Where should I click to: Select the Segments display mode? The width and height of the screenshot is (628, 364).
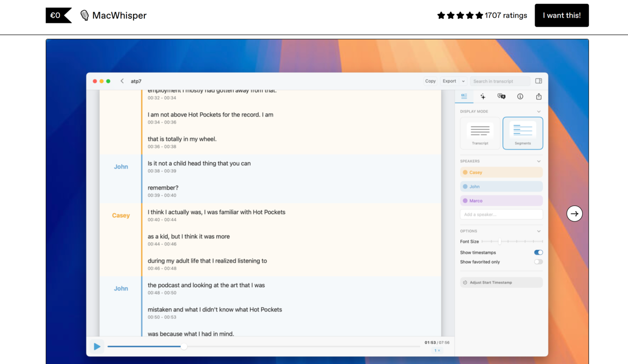pyautogui.click(x=523, y=133)
